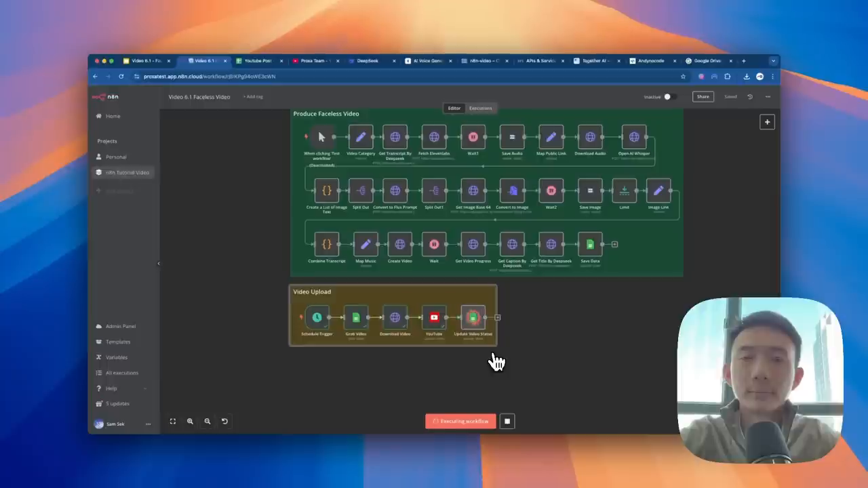Switch to the Youtube Post browser tab

click(x=258, y=61)
